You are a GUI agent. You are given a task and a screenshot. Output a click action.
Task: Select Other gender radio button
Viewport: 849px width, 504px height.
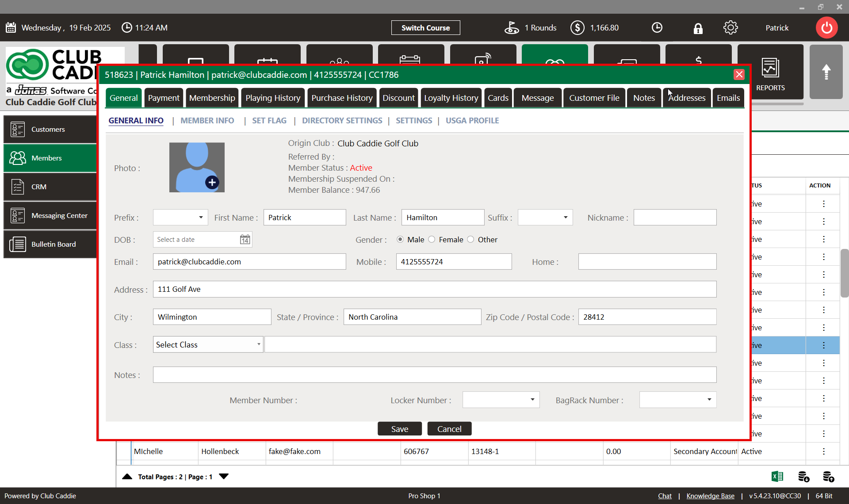(x=470, y=239)
